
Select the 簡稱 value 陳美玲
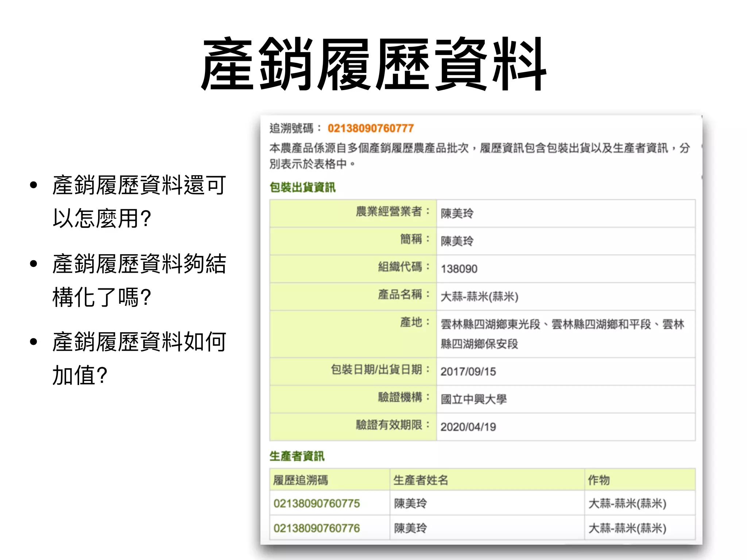click(457, 241)
